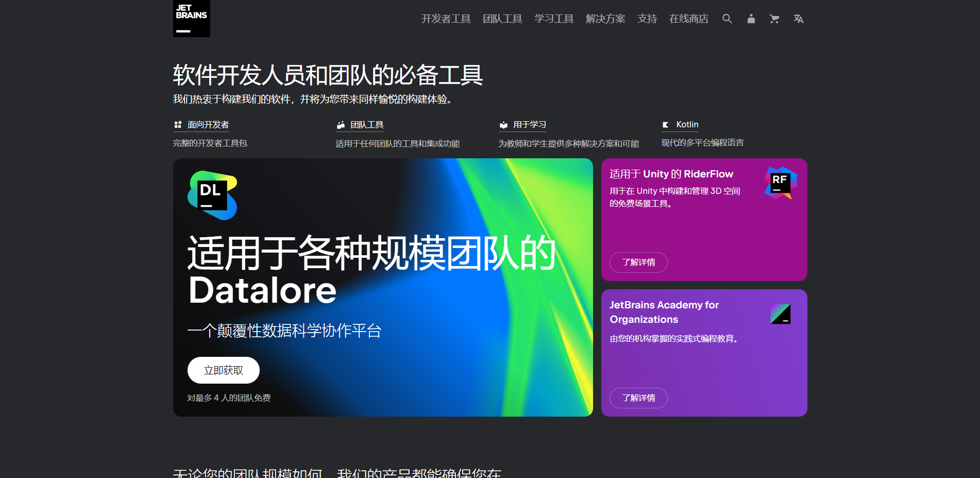Click the 适用于任何团队的工具和集成功能 description
Image resolution: width=980 pixels, height=478 pixels.
pyautogui.click(x=398, y=144)
